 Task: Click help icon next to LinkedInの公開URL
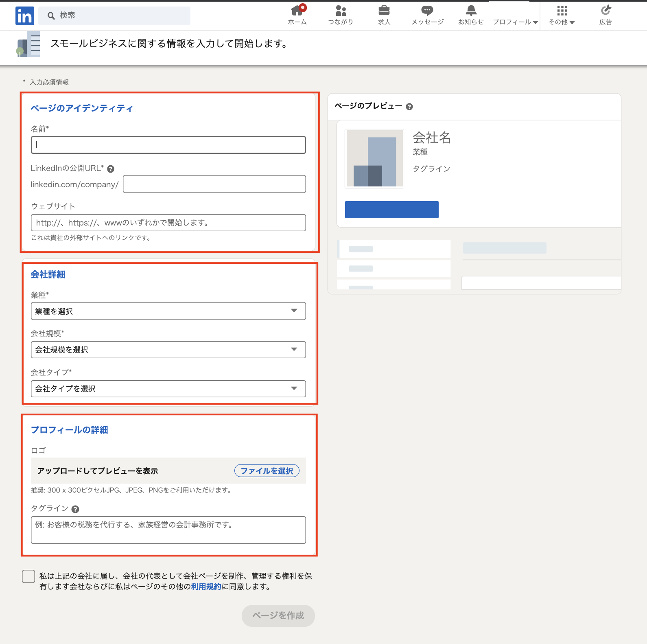[x=111, y=169]
